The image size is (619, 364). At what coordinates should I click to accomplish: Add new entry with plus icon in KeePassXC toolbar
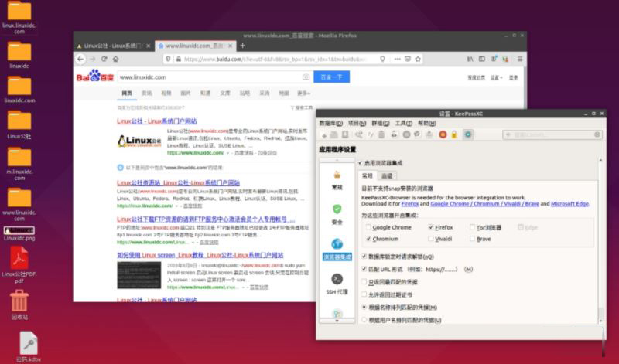click(x=324, y=135)
